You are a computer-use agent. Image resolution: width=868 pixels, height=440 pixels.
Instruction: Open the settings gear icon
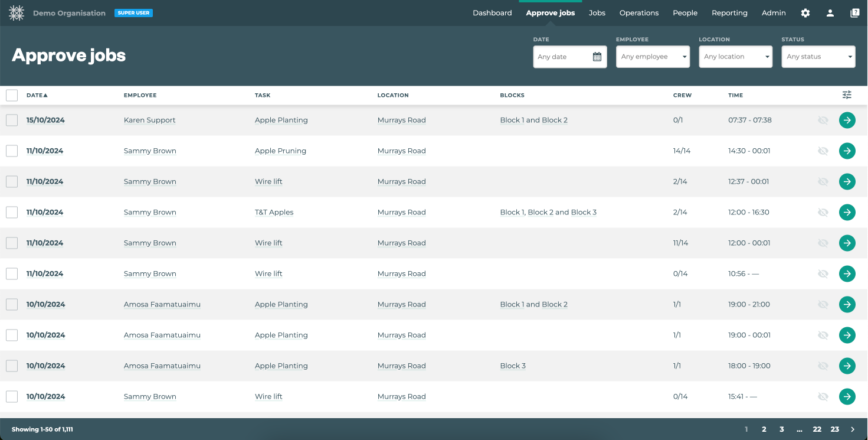(805, 13)
